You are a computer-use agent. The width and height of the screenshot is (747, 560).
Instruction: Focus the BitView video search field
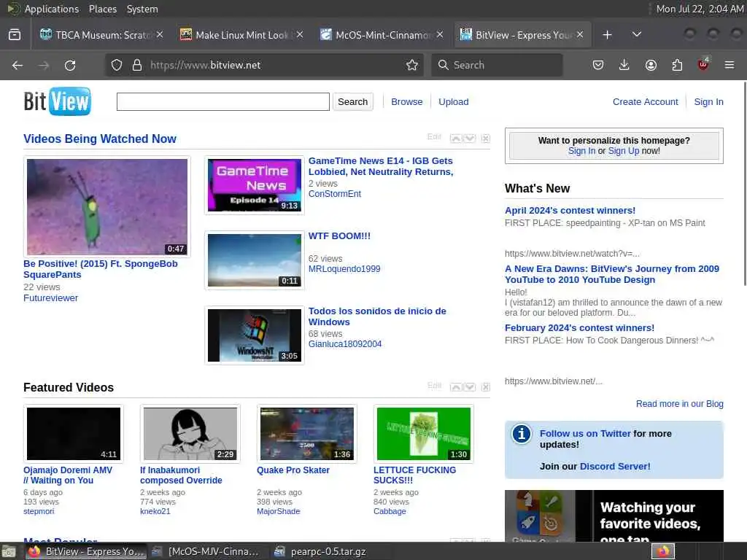pos(223,101)
